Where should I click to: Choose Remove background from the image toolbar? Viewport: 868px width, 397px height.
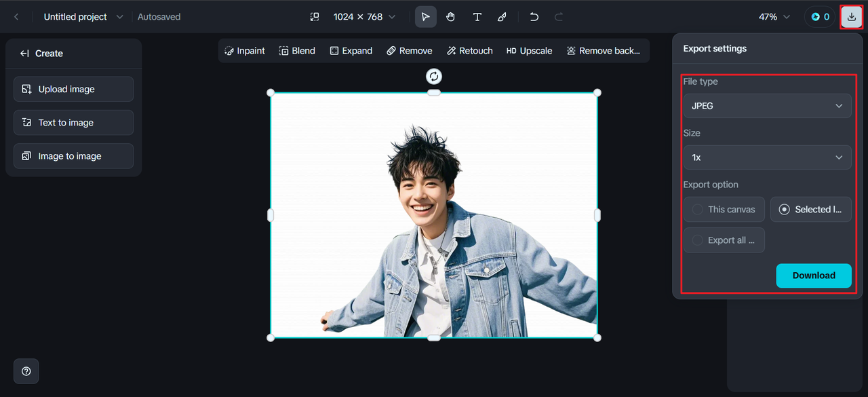603,51
